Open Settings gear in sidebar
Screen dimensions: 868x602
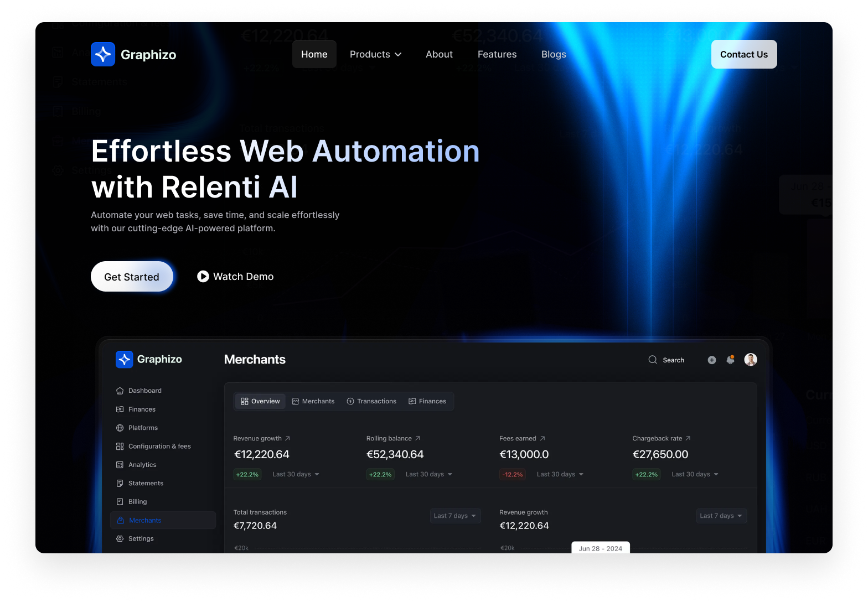pyautogui.click(x=141, y=538)
